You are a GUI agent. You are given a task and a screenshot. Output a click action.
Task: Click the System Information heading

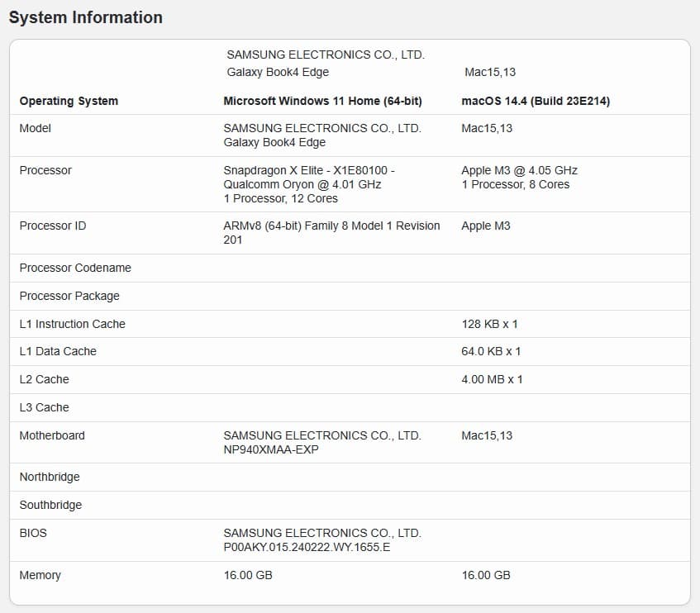(x=85, y=17)
